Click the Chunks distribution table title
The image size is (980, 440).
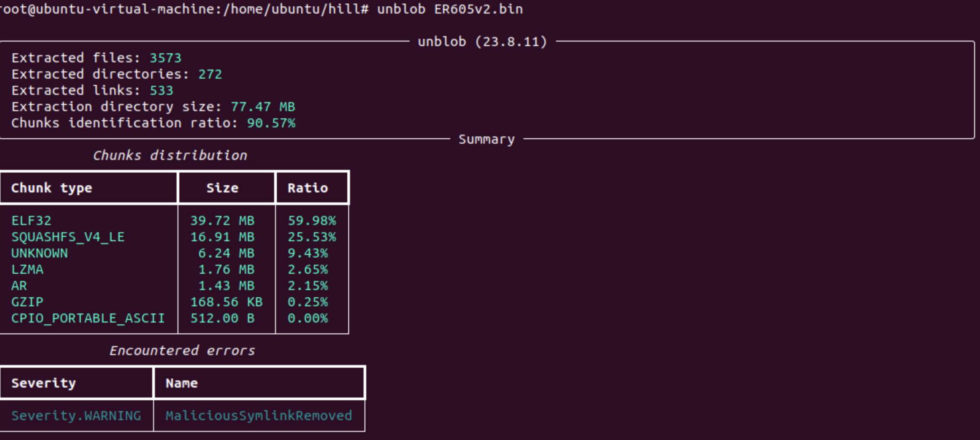[170, 156]
